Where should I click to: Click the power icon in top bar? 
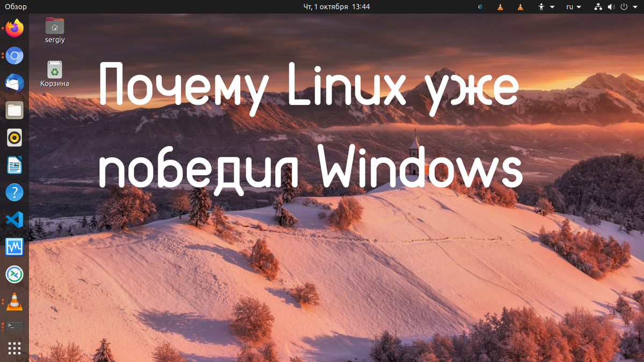624,7
